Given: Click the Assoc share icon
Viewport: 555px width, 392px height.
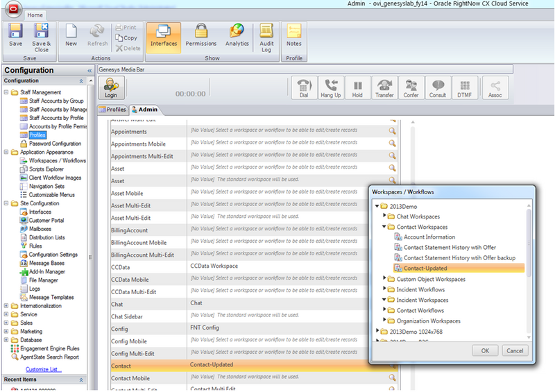Looking at the screenshot, I should coord(495,87).
